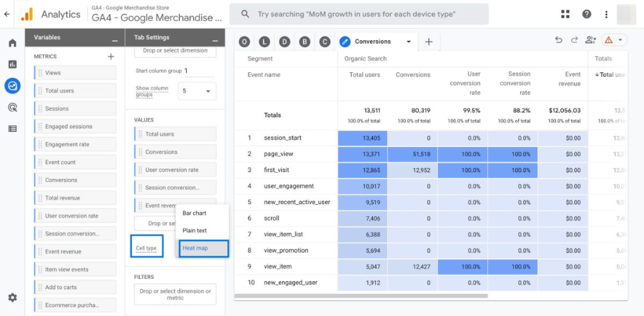Click the Organic Search segment header
The width and height of the screenshot is (644, 316).
click(x=365, y=58)
